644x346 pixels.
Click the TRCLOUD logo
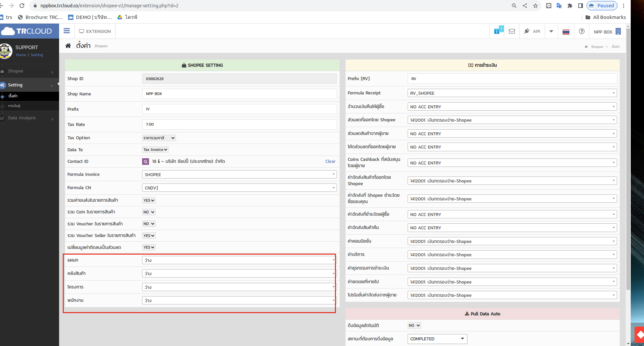tap(27, 31)
